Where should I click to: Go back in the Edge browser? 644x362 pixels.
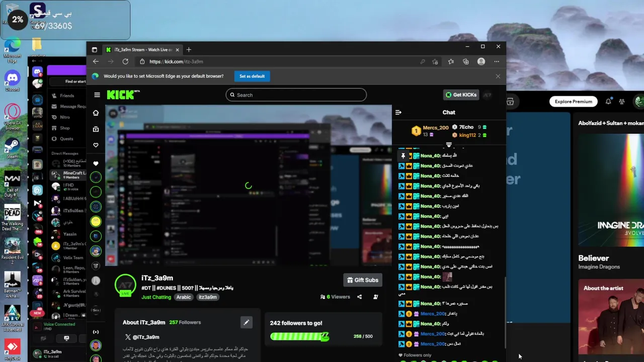96,61
